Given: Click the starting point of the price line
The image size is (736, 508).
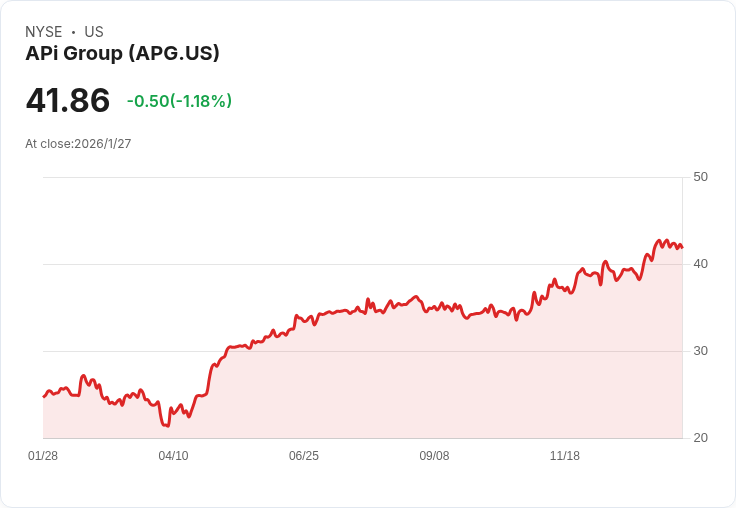Looking at the screenshot, I should [44, 397].
